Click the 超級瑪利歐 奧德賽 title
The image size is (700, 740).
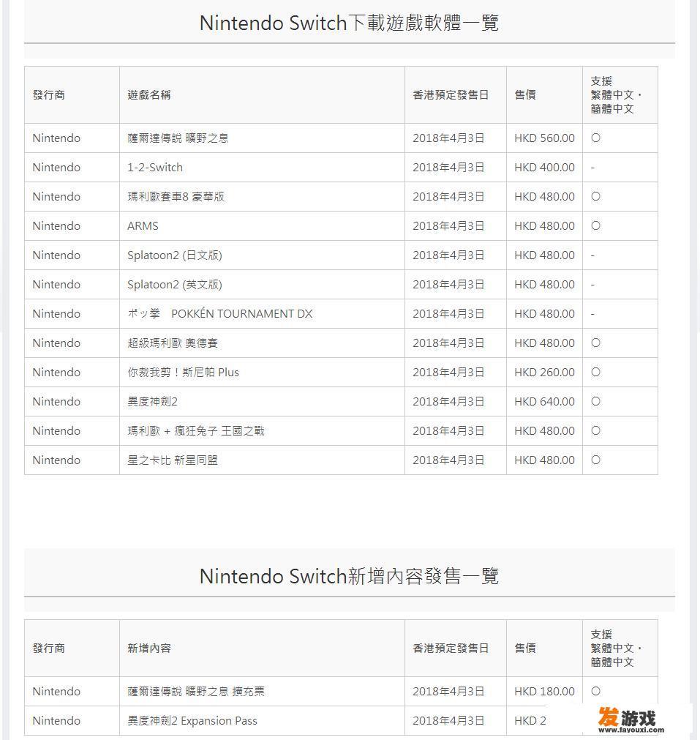[x=173, y=343]
